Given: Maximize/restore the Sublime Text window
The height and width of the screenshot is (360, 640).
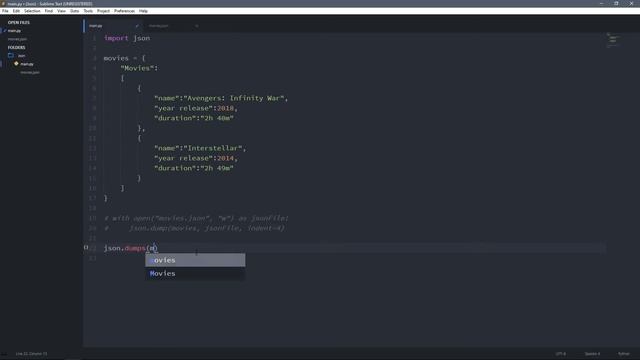Looking at the screenshot, I should (616, 3).
